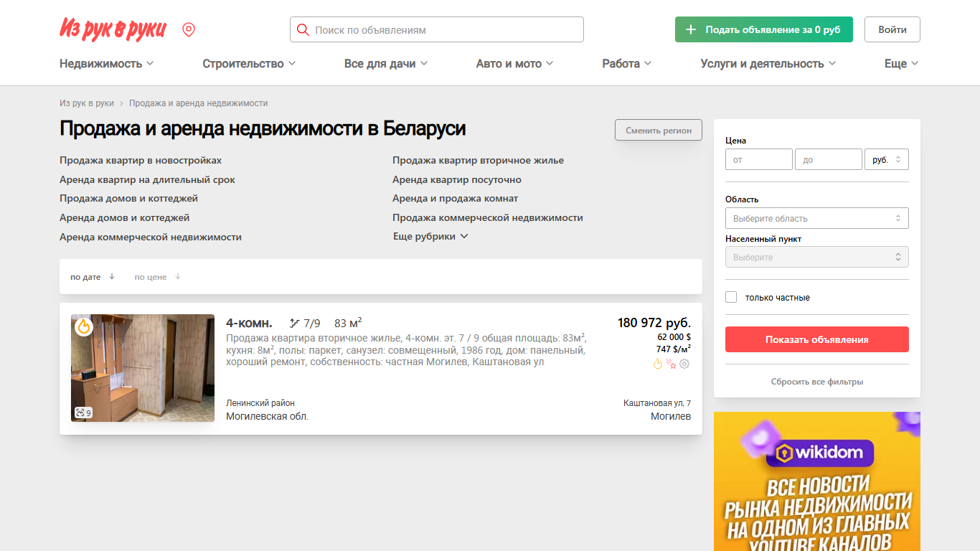Open the «Выберите область» dropdown

(x=817, y=218)
